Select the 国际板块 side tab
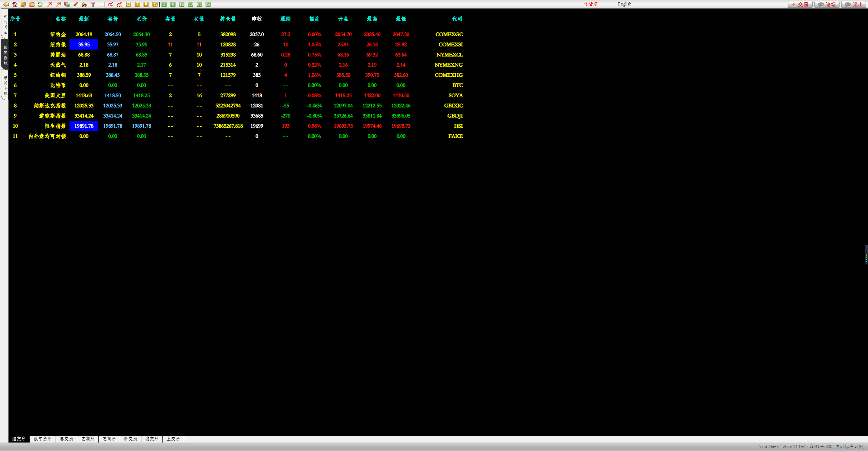Viewport: 868px width, 451px height. tap(5, 55)
